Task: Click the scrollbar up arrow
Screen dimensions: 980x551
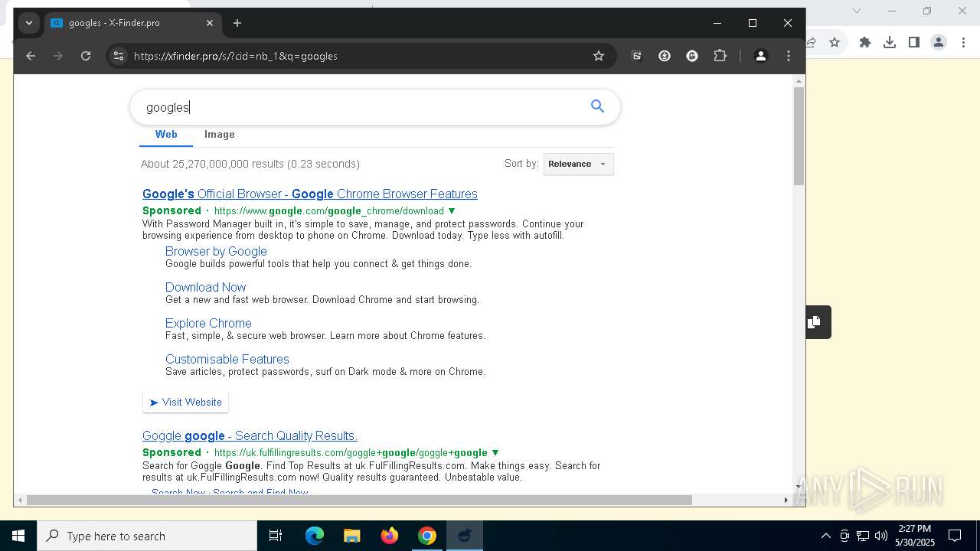Action: (799, 80)
